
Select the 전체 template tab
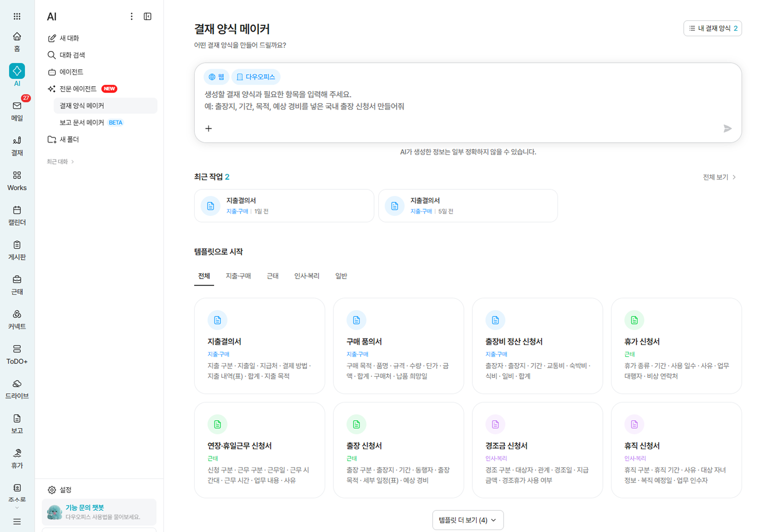pyautogui.click(x=204, y=276)
